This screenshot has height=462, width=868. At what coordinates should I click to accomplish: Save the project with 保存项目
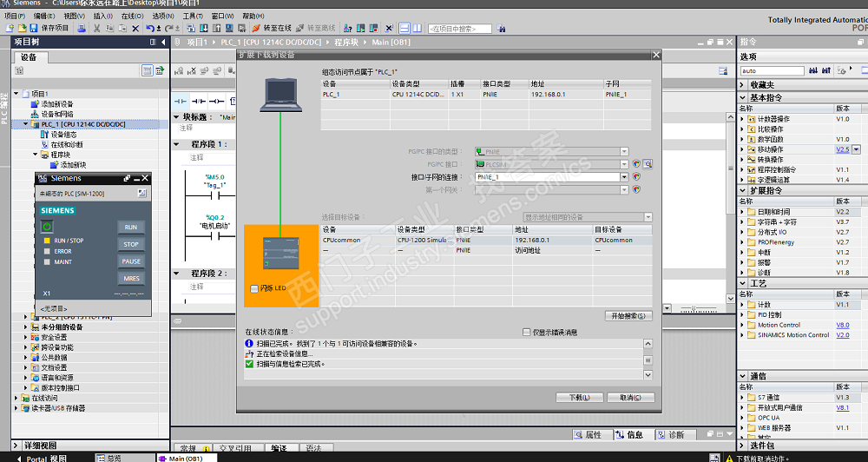pos(49,29)
